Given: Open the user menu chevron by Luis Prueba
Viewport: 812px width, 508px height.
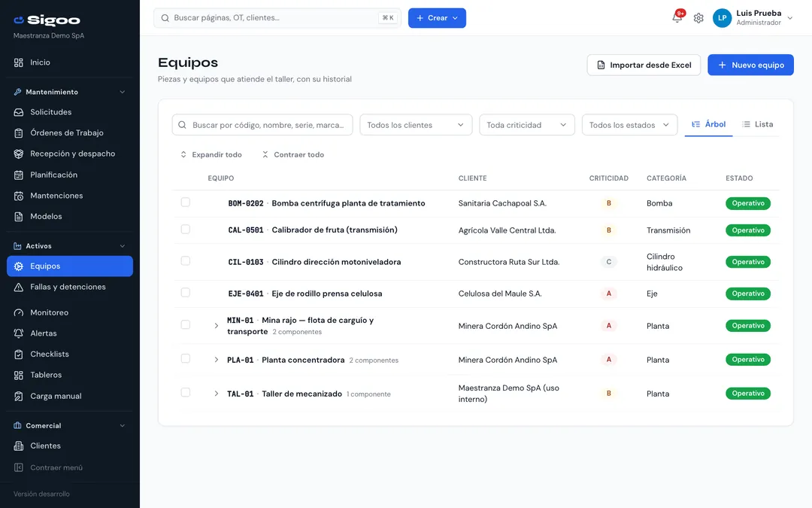Looking at the screenshot, I should (x=790, y=18).
